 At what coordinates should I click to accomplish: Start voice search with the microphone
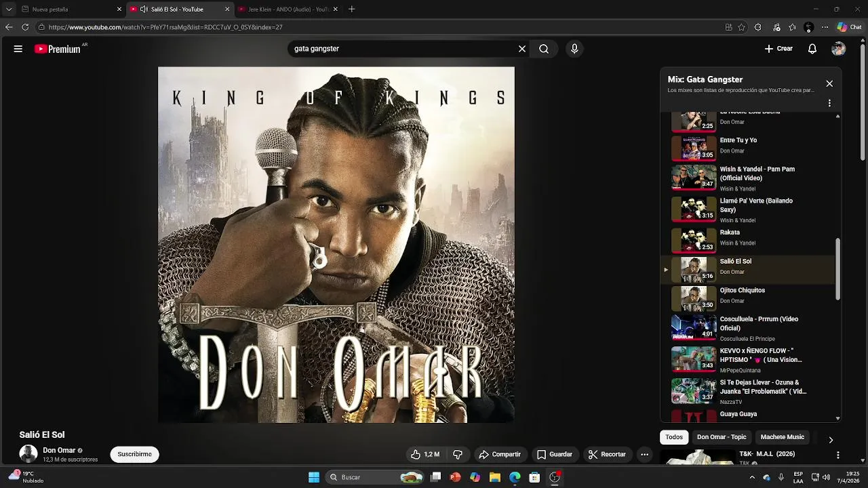point(574,49)
